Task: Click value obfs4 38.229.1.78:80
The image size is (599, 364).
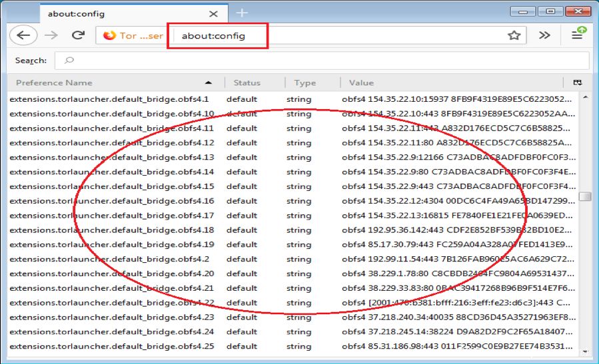Action: tap(458, 273)
